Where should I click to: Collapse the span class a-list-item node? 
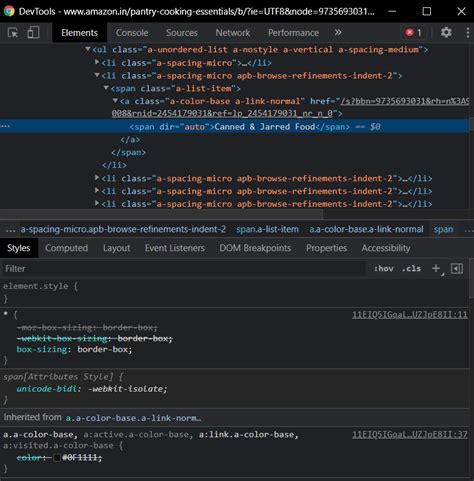coord(106,88)
